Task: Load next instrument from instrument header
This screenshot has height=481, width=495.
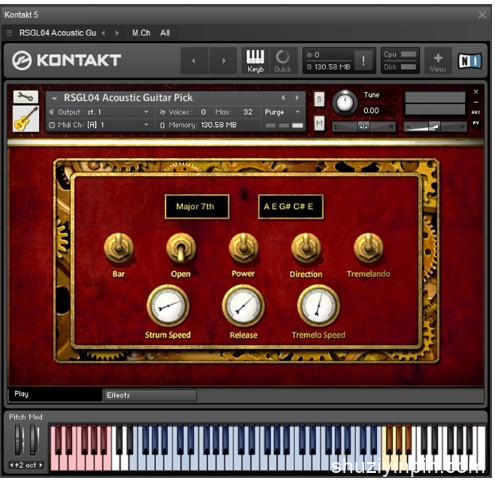Action: (x=296, y=97)
